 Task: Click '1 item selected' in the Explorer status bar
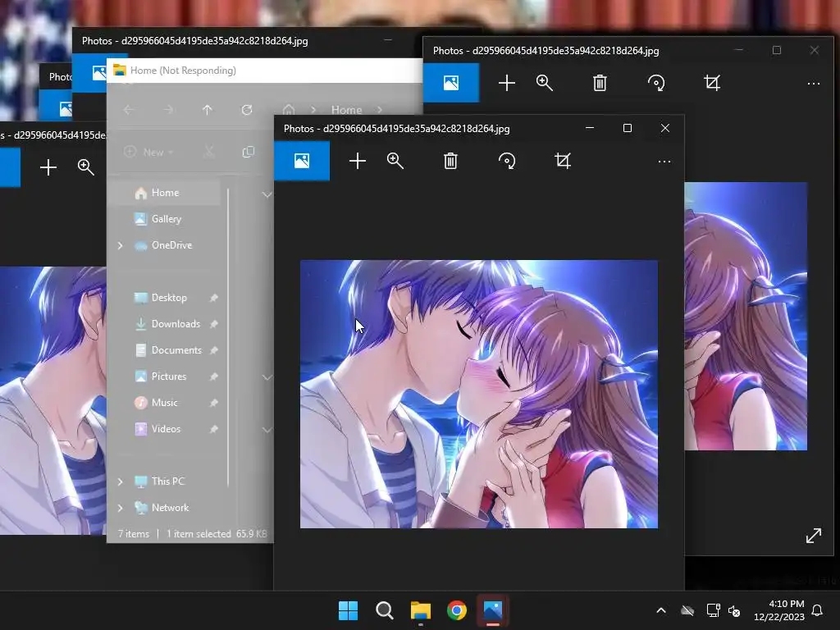[x=199, y=534]
